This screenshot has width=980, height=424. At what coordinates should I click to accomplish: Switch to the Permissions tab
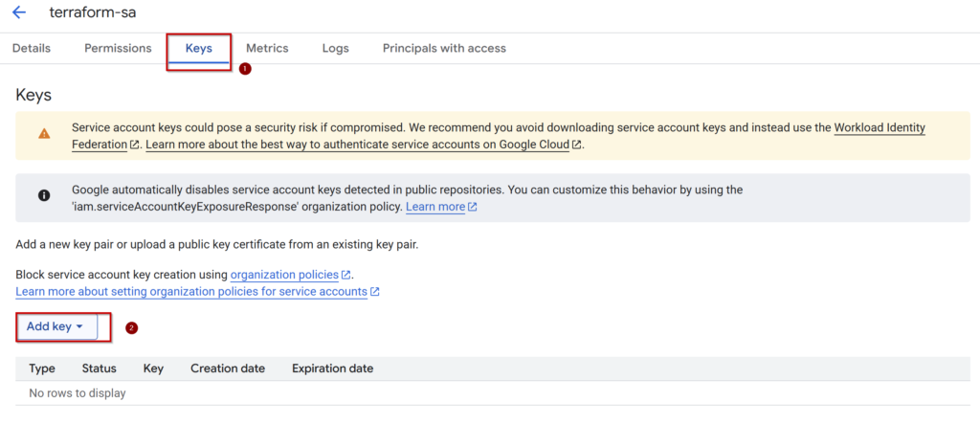click(118, 48)
